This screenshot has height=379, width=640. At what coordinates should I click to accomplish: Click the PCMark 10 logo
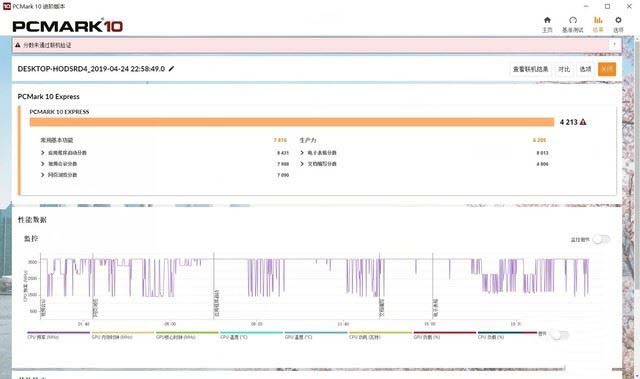coord(68,26)
